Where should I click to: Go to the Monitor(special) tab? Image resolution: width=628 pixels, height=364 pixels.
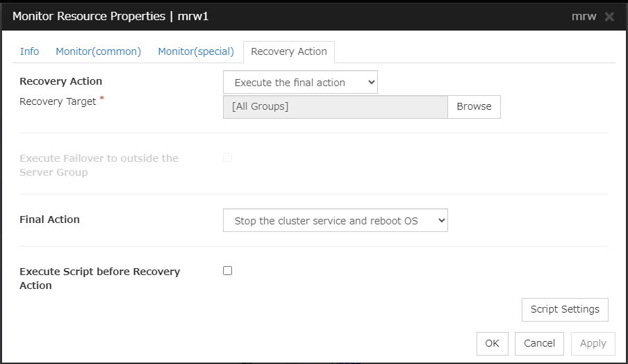[196, 51]
